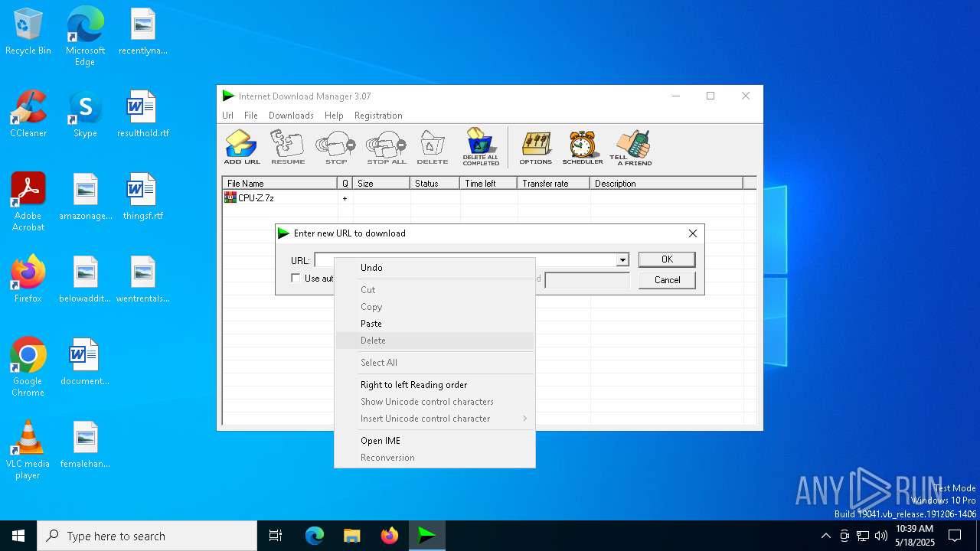
Task: Choose Undo in the context menu
Action: (x=435, y=268)
